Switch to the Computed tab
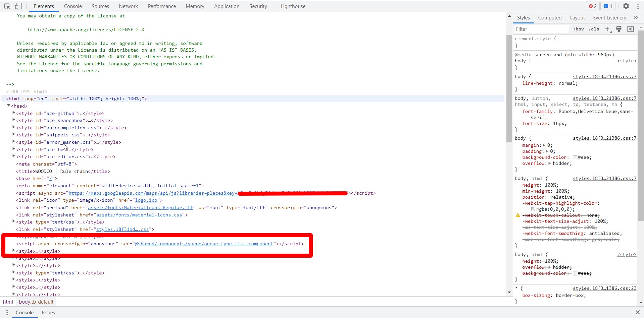Screen dimensions: 644x318 pyautogui.click(x=549, y=17)
